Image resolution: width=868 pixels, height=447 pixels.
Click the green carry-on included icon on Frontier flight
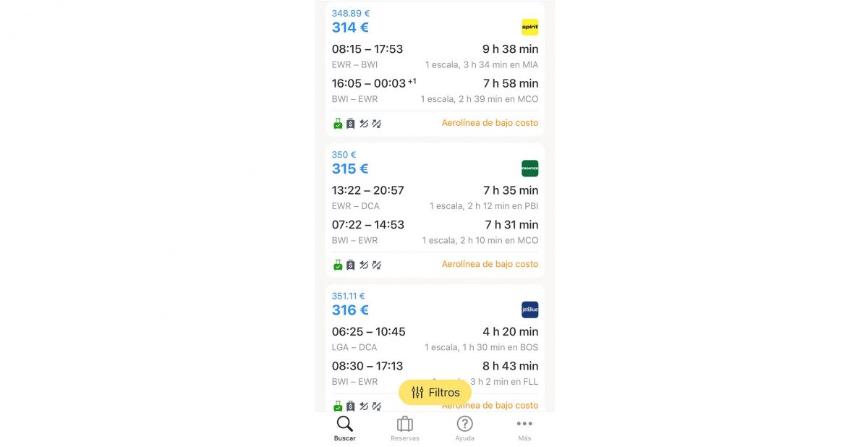[x=338, y=265]
